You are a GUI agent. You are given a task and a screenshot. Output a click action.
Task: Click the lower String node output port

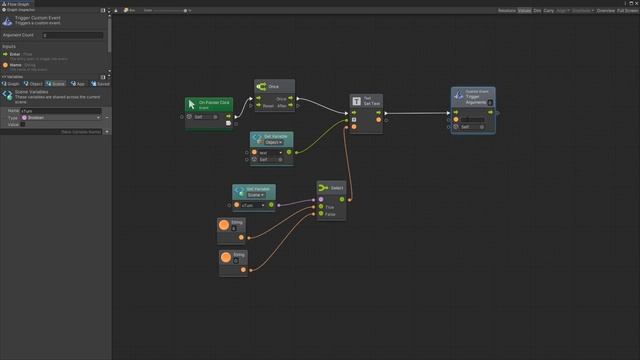[243, 269]
